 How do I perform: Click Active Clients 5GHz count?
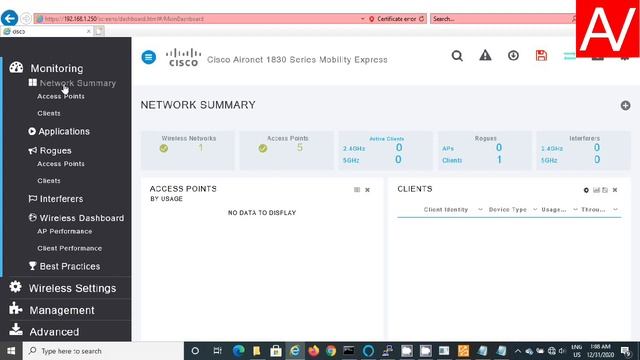tap(398, 160)
